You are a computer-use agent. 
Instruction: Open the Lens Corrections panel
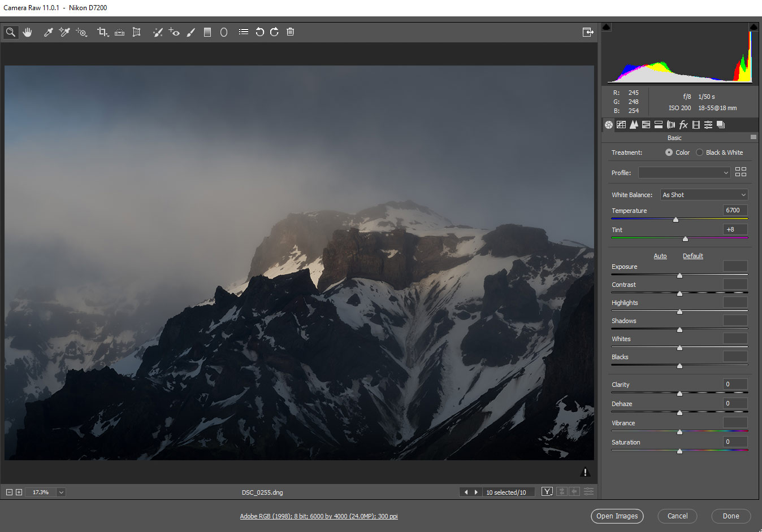click(x=671, y=125)
